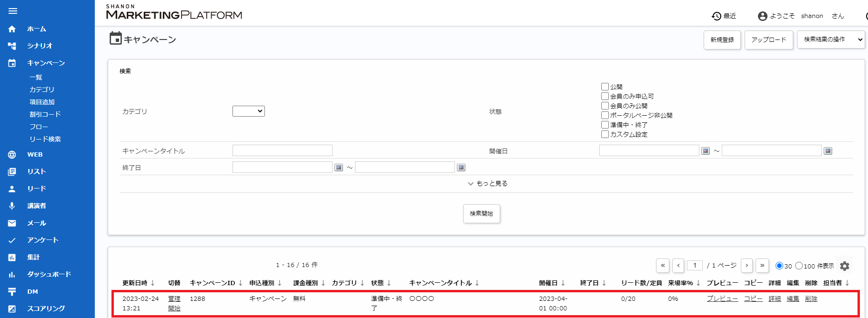The width and height of the screenshot is (868, 318).
Task: Select 100 items per page radio
Action: [x=799, y=266]
